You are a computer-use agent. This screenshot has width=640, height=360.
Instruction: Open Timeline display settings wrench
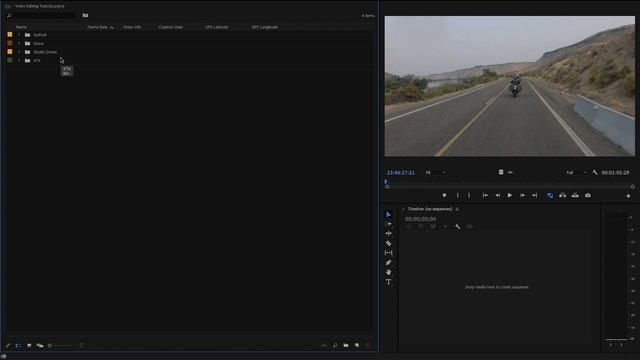coord(458,227)
